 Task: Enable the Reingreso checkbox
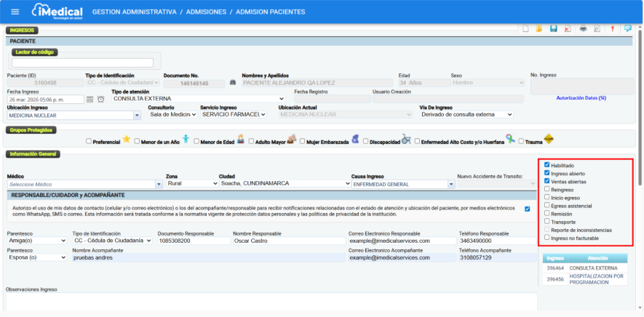[547, 189]
